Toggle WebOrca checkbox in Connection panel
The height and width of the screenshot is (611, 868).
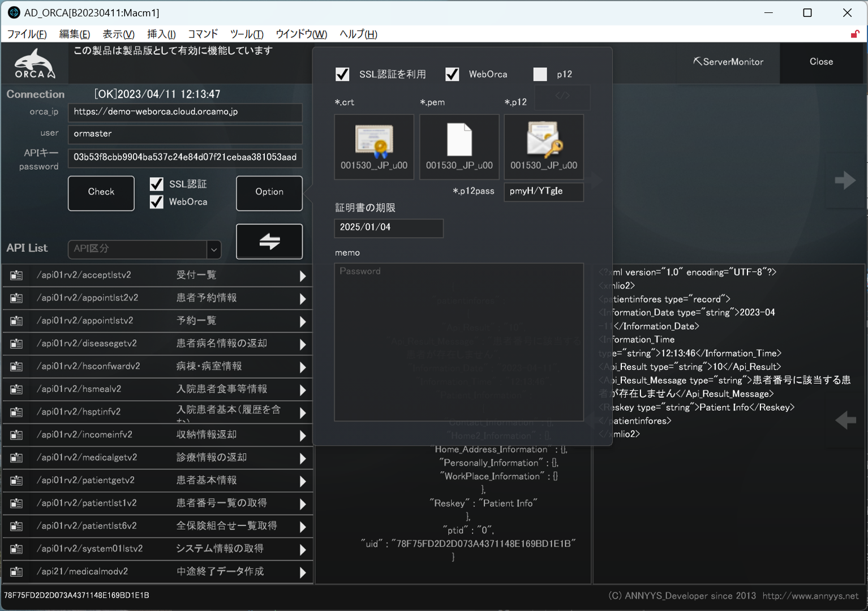(157, 202)
